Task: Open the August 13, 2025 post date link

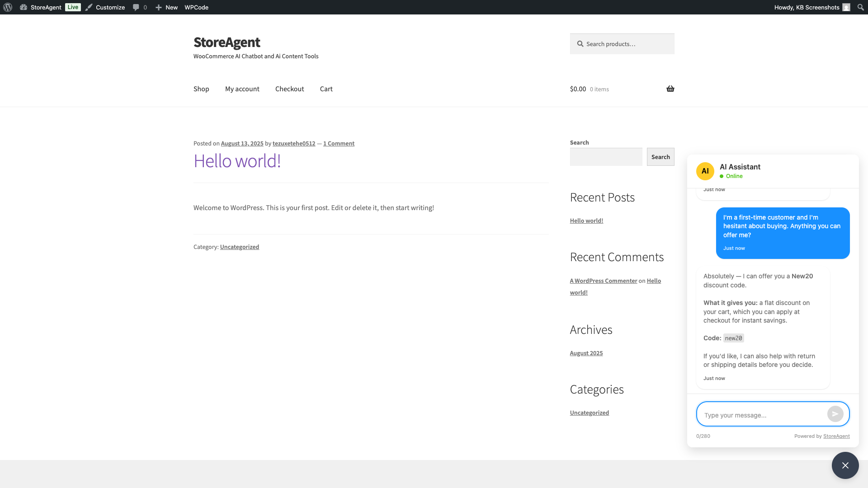Action: point(242,143)
